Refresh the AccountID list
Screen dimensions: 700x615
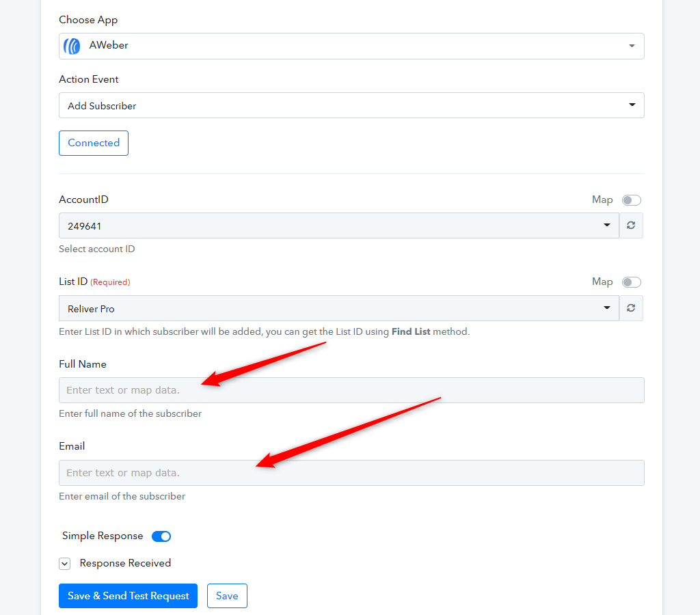631,225
